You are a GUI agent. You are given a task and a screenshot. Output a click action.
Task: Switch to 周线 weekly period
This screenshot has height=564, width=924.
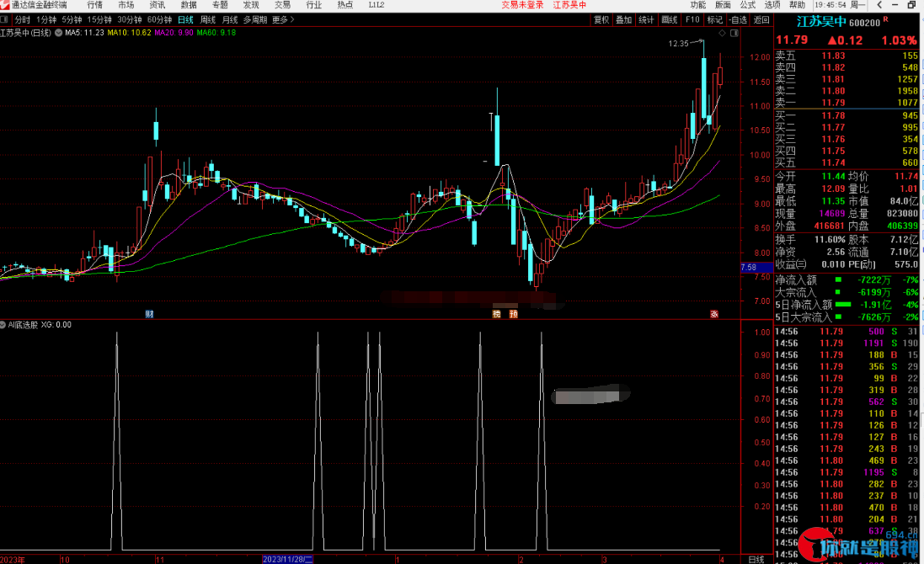[x=208, y=20]
